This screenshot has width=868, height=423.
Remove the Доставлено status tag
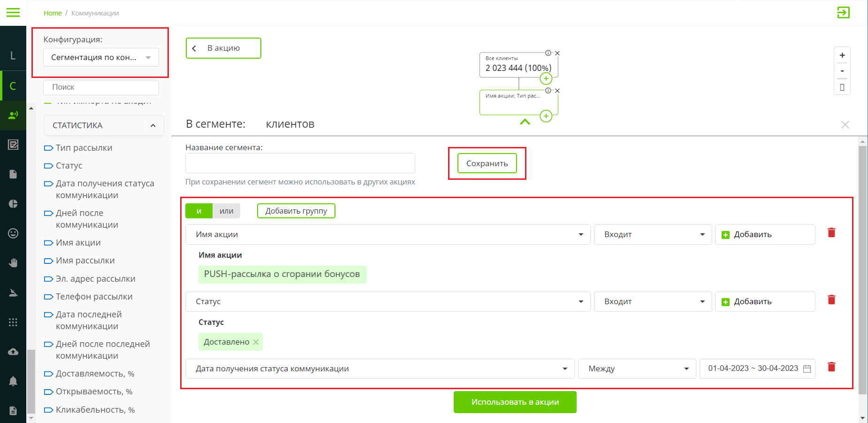[256, 342]
